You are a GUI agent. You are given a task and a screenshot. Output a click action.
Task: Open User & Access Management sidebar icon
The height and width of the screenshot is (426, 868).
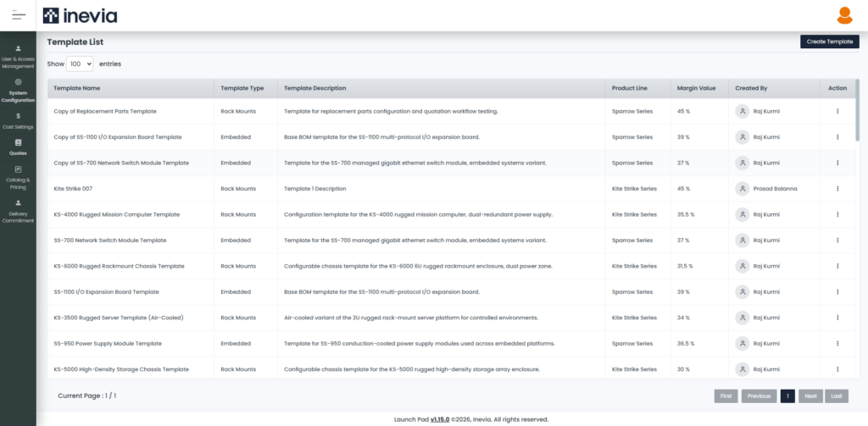[19, 48]
